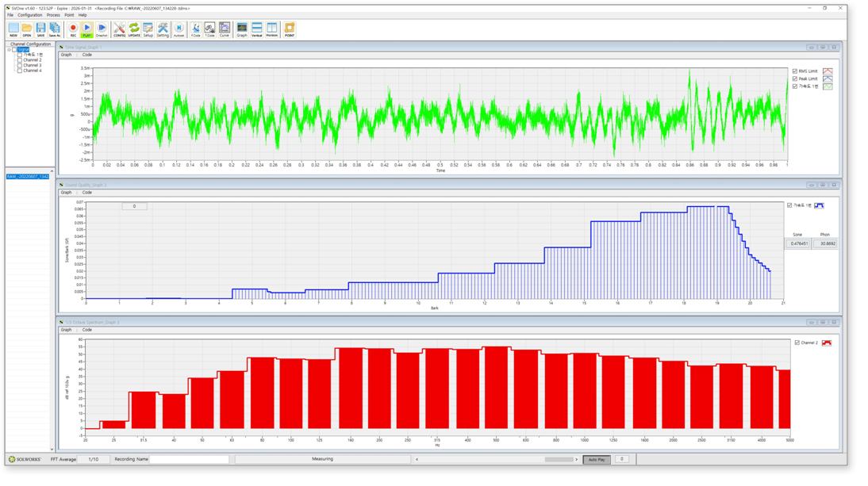The image size is (868, 486).
Task: Click the Save As toolbar icon
Action: 55,29
